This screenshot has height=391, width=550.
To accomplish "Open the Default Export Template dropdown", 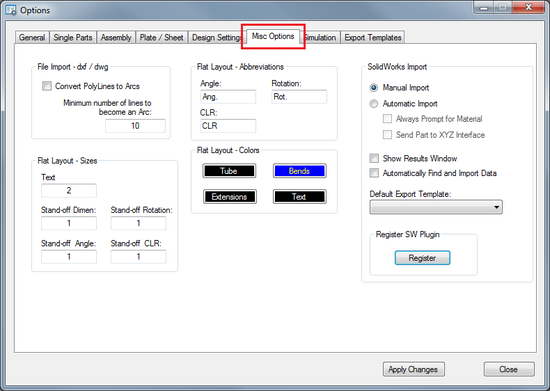I will [436, 207].
